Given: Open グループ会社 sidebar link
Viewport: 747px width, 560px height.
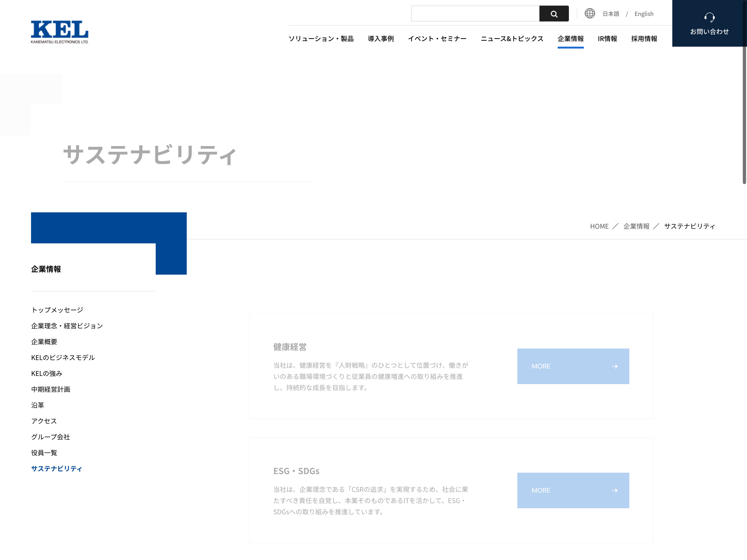Looking at the screenshot, I should pos(50,437).
